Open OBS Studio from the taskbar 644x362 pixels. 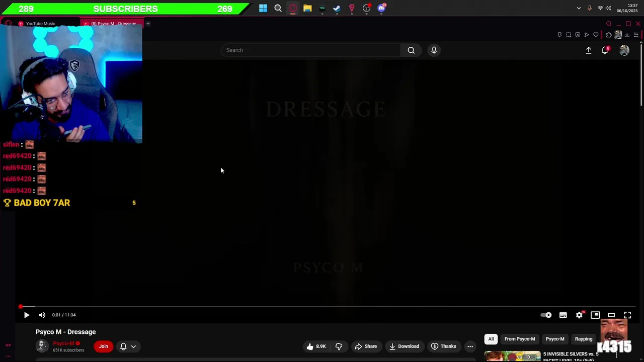(367, 8)
